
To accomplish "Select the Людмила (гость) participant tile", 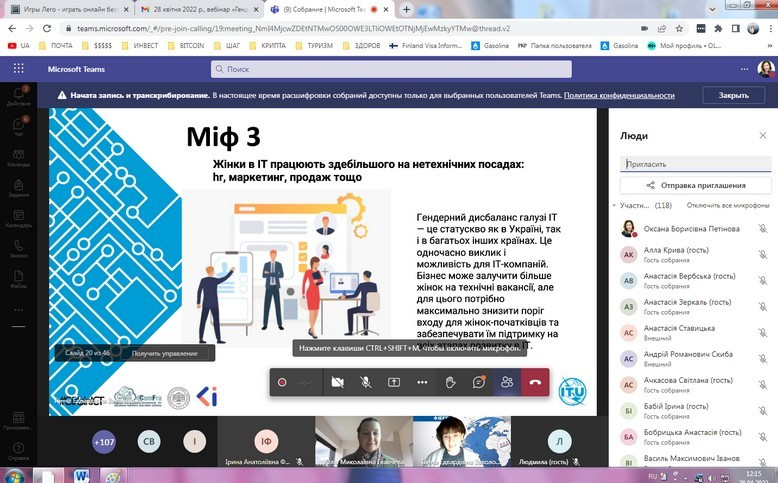I will pos(559,441).
